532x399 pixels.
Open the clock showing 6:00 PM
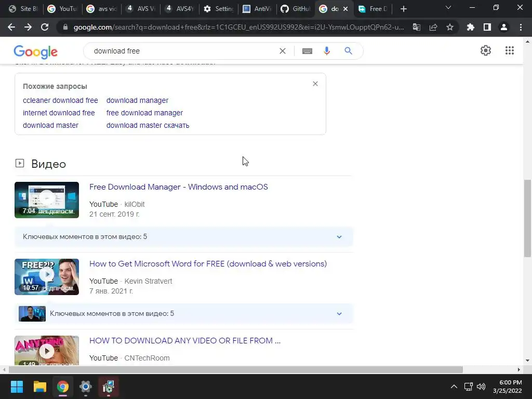tap(507, 387)
